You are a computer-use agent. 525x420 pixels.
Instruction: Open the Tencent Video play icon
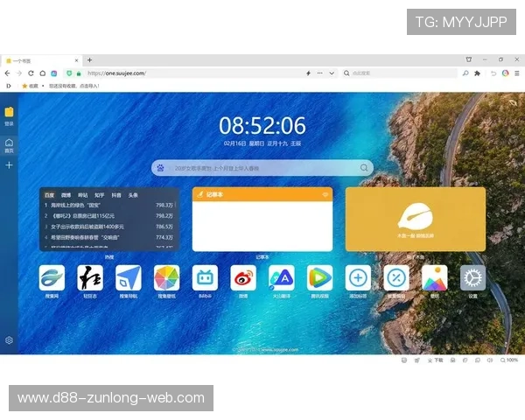point(319,277)
